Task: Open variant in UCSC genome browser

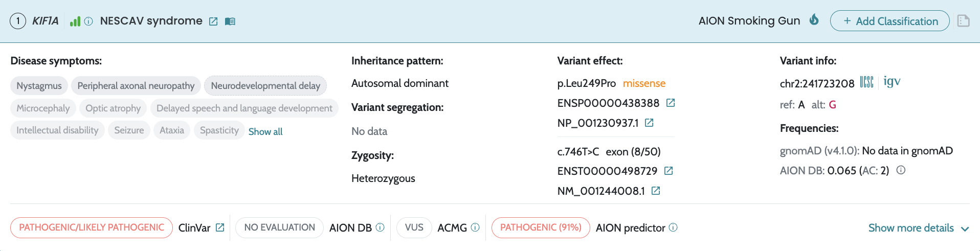Action: pyautogui.click(x=866, y=82)
